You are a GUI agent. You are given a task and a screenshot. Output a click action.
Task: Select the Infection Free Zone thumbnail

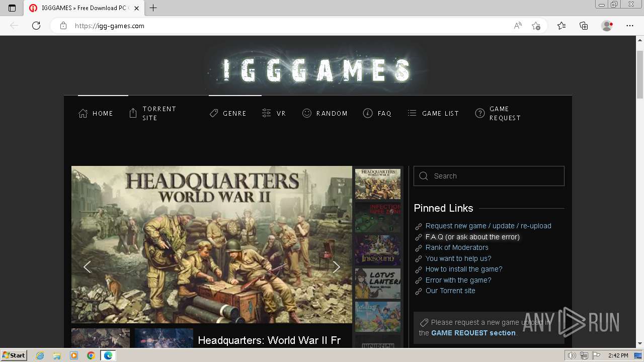[378, 217]
